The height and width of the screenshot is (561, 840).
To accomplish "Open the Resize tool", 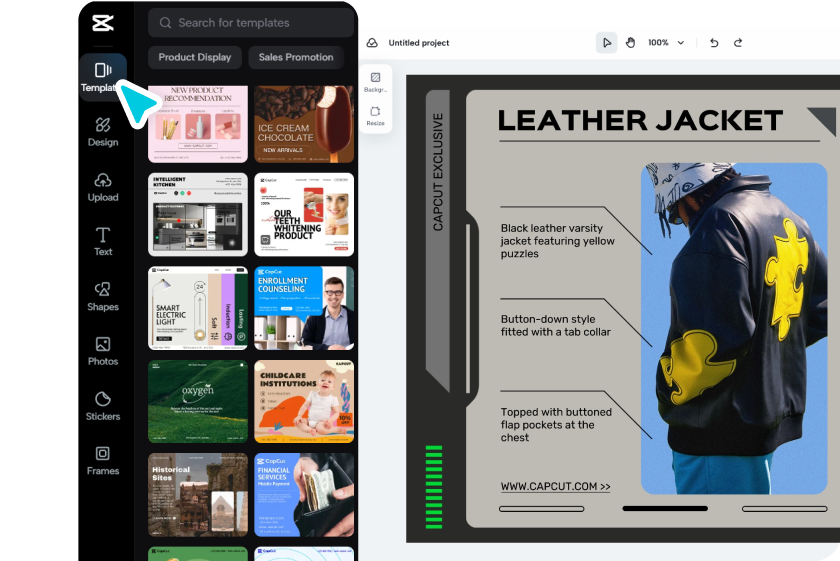I will pos(376,116).
